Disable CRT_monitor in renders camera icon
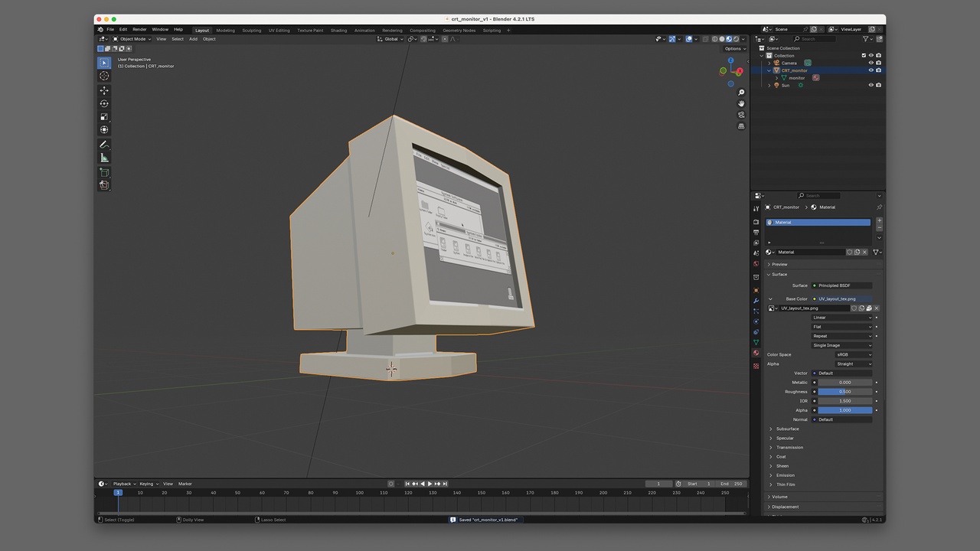The image size is (980, 551). tap(878, 70)
